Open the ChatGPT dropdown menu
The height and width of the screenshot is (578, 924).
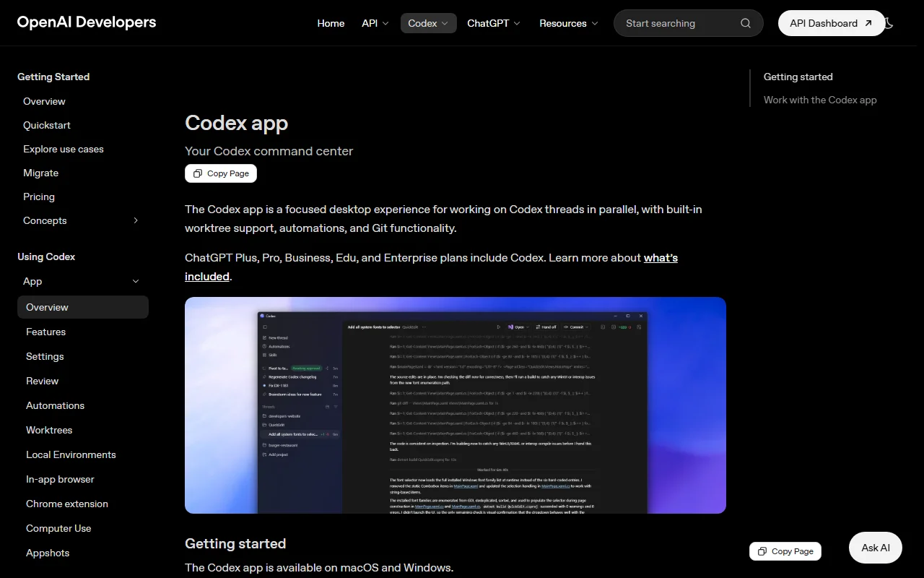click(x=494, y=23)
